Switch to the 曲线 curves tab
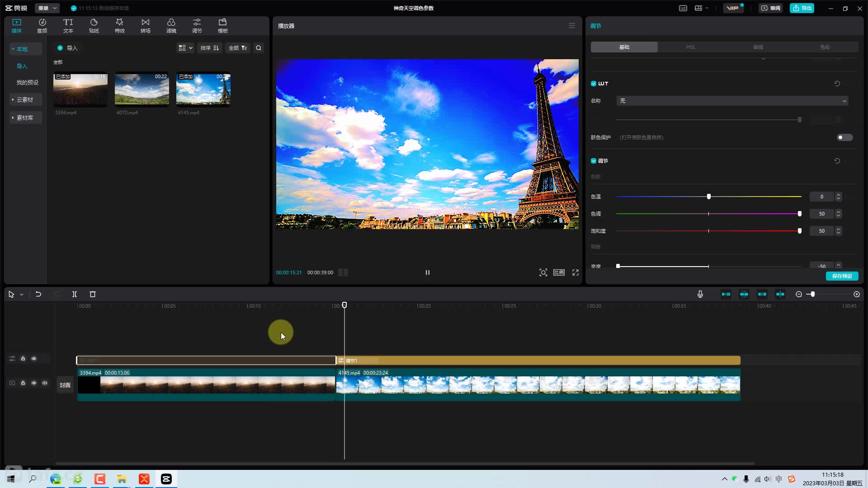The height and width of the screenshot is (488, 868). [x=758, y=47]
